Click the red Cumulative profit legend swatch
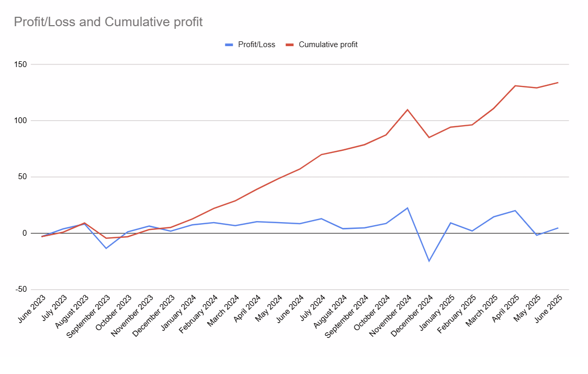Image resolution: width=588 pixels, height=374 pixels. 289,45
